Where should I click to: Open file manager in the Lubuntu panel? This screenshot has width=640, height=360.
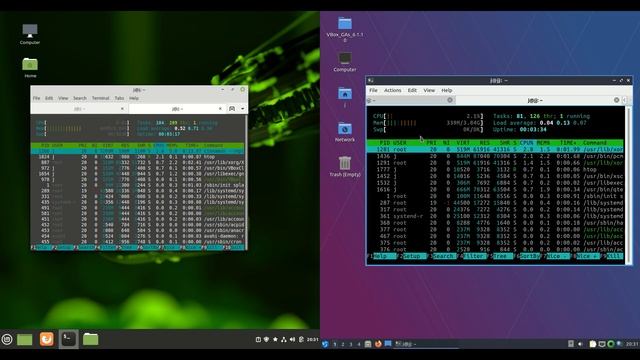[x=368, y=344]
